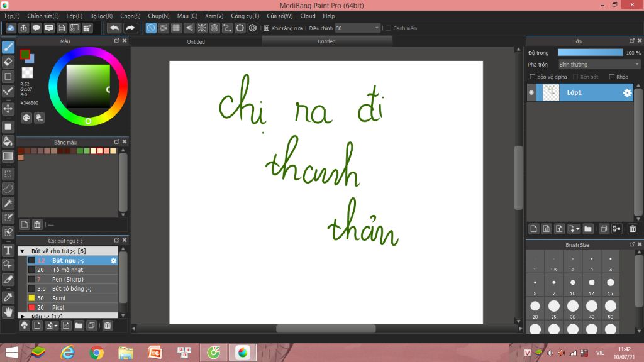Select the Gradient tool
Image resolution: width=644 pixels, height=362 pixels.
pyautogui.click(x=8, y=156)
